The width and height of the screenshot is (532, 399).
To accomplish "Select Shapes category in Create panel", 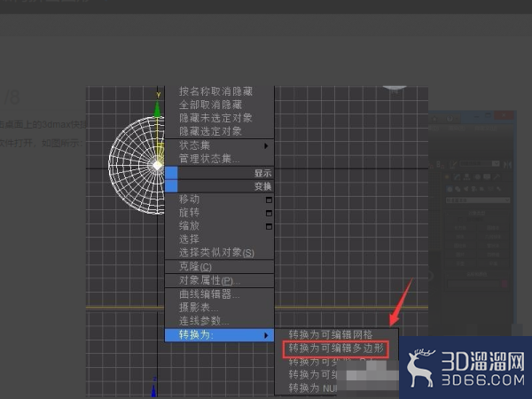I will 458,189.
